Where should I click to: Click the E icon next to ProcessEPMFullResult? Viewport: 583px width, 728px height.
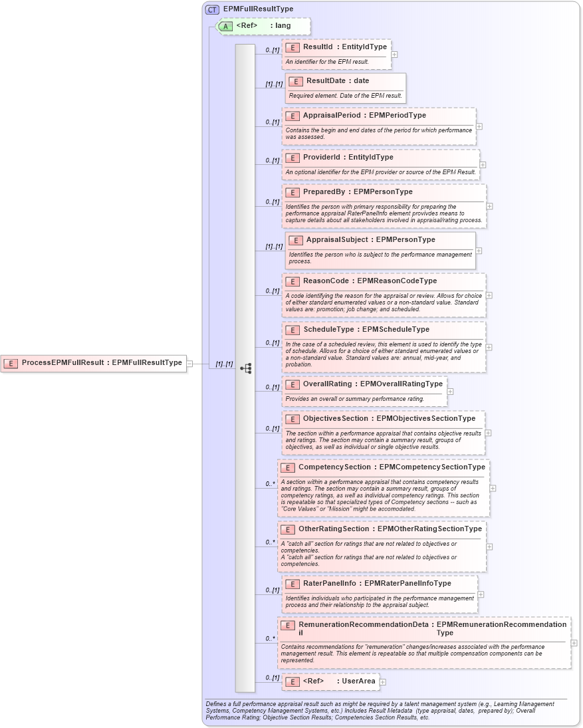(10, 363)
